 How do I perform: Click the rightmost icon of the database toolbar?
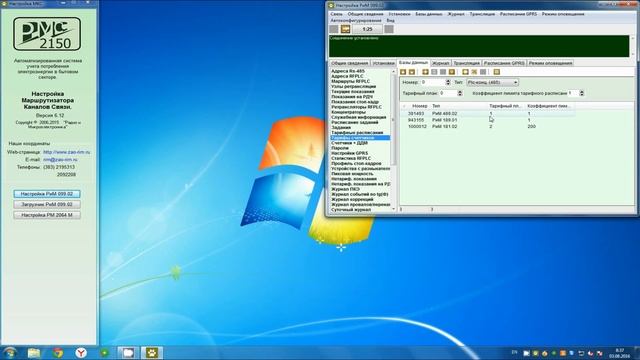pos(496,72)
